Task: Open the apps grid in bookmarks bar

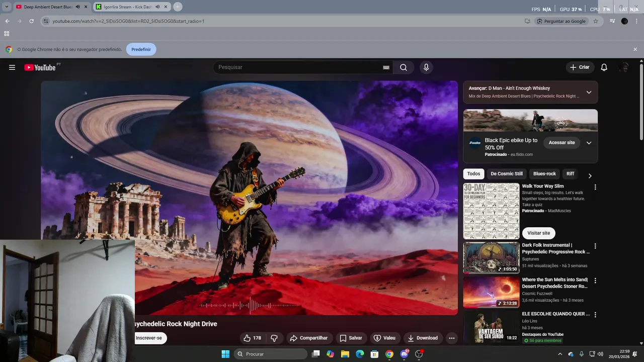Action: 7,34
